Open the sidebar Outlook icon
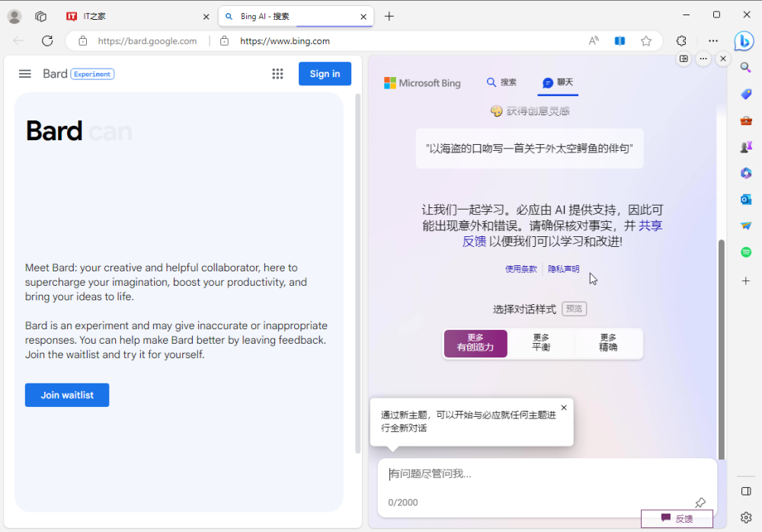Viewport: 762px width, 532px height. click(x=745, y=200)
